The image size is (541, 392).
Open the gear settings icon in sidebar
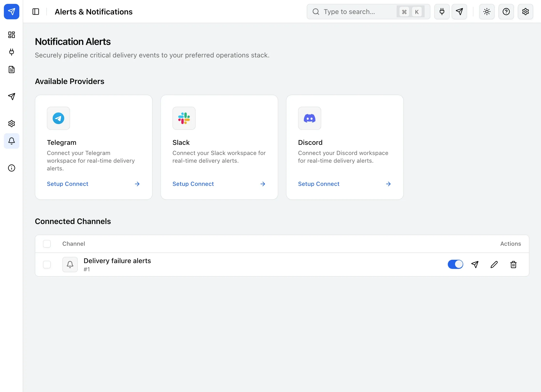12,124
